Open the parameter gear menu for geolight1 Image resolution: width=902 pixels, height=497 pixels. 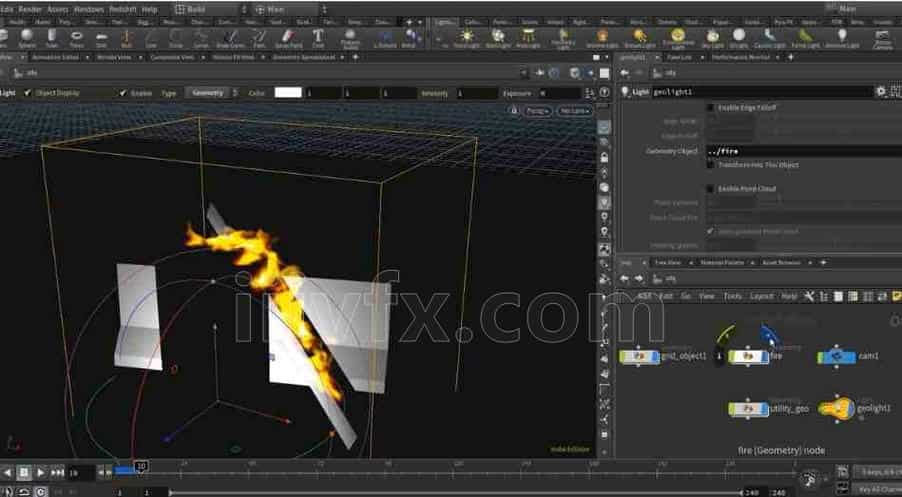(x=881, y=91)
